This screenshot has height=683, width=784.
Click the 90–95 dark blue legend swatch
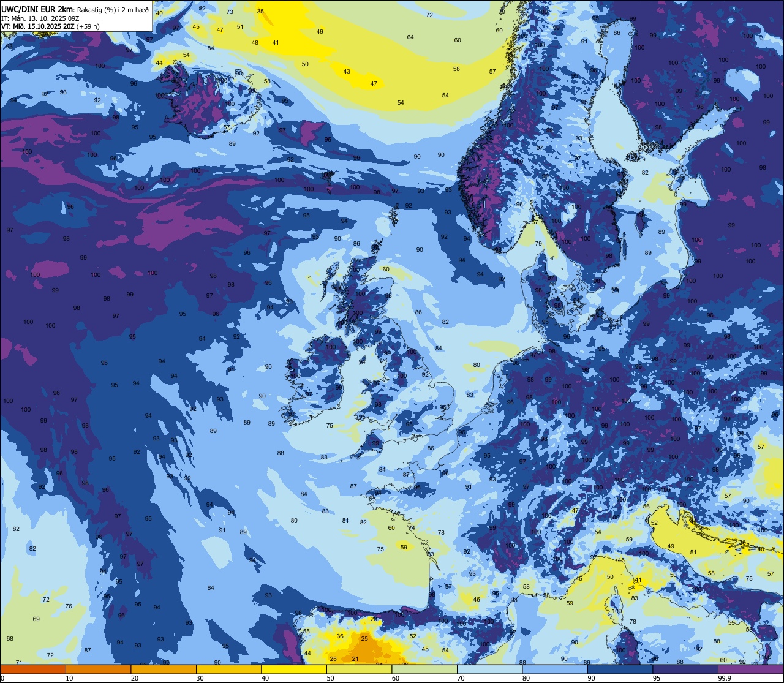tap(620, 669)
